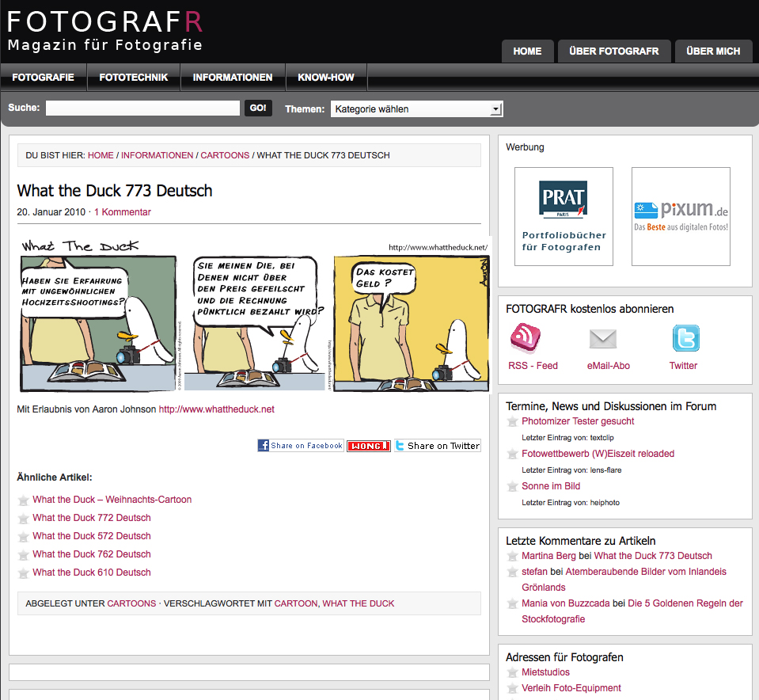
Task: Open What the Duck 772 Deutsch article
Action: (92, 518)
